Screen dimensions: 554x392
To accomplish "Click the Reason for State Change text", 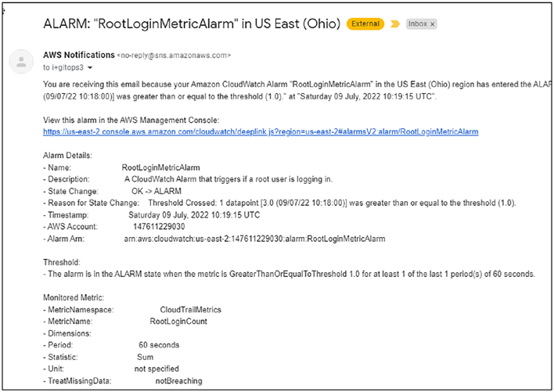I will pyautogui.click(x=332, y=203).
